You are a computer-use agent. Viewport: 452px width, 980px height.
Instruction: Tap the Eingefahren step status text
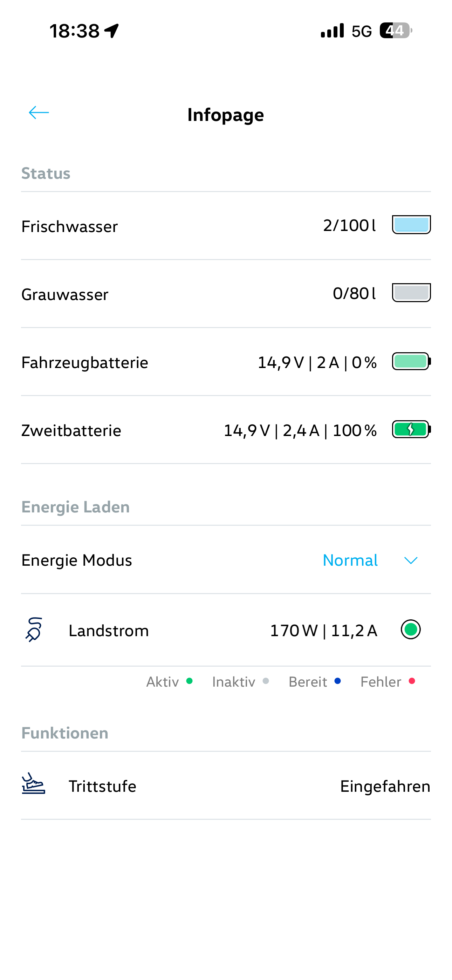385,787
